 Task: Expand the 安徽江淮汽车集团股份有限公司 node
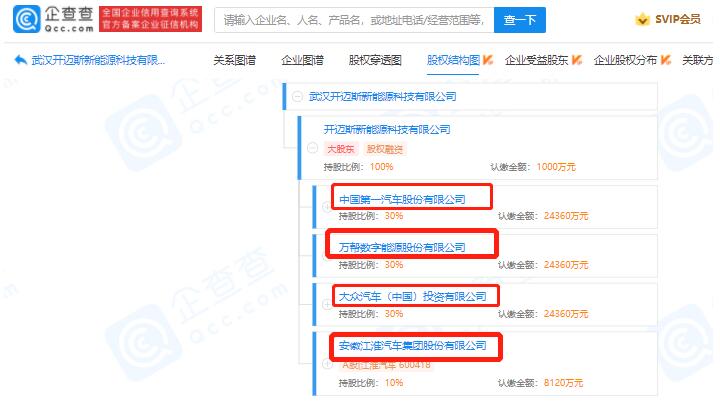click(327, 364)
